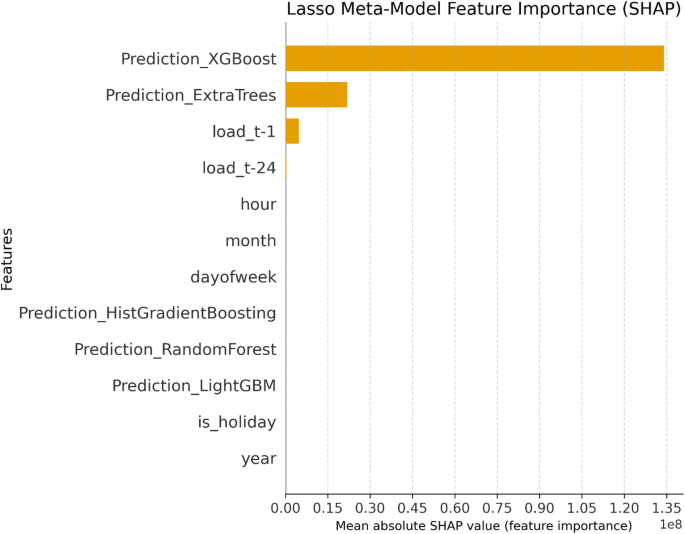
Task: Click the Prediction_RandomForest label
Action: 175,350
